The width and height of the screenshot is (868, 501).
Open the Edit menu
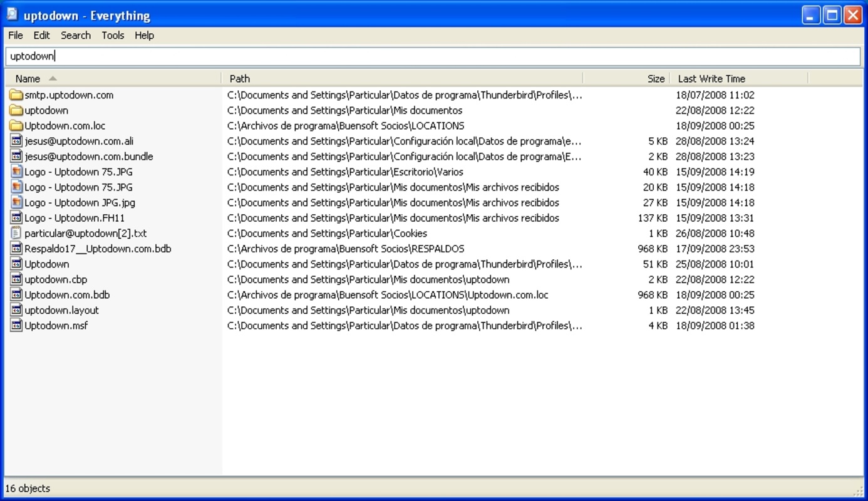[42, 36]
